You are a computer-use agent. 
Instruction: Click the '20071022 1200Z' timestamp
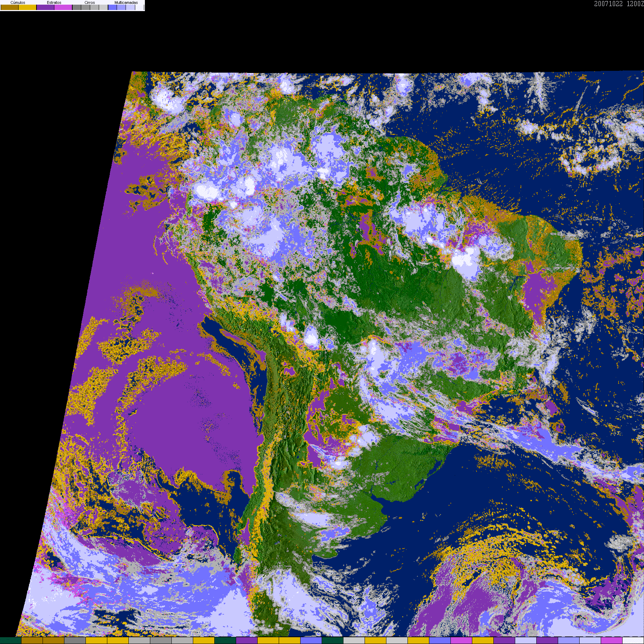[x=619, y=4]
